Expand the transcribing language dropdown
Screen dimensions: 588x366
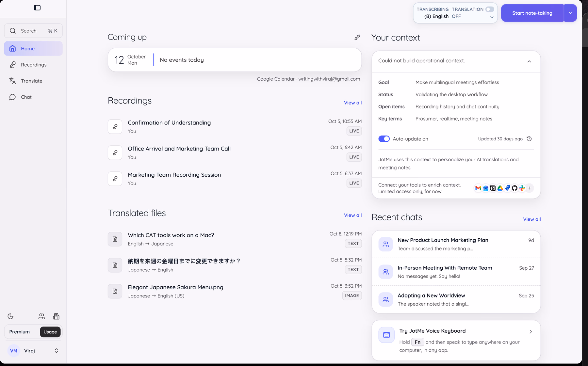click(x=492, y=17)
